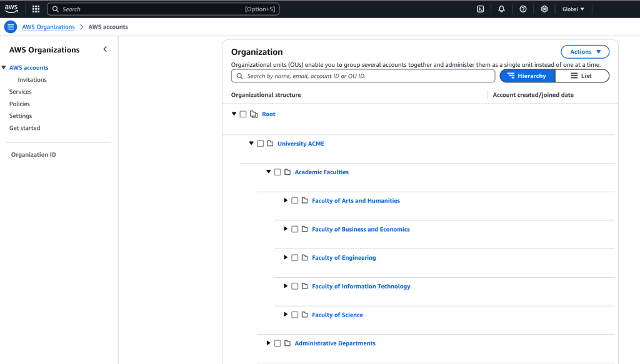Click the organization search by name field

point(363,76)
